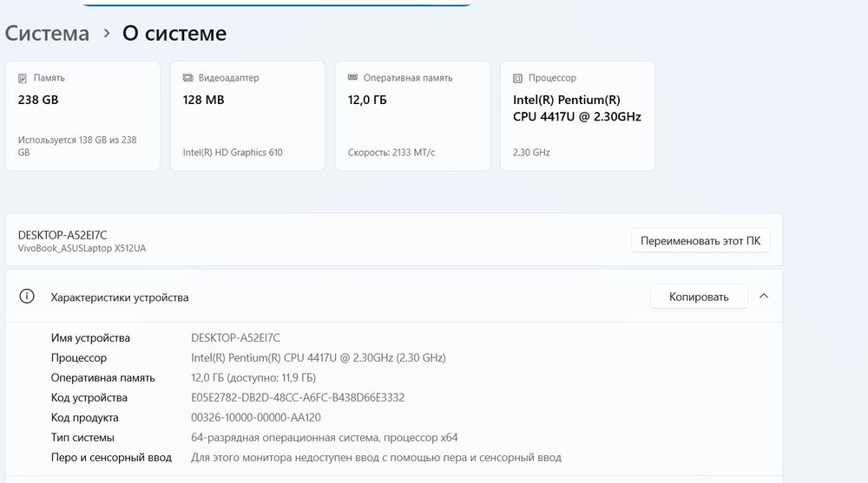Click Перо и сенсорный ввод label

111,457
